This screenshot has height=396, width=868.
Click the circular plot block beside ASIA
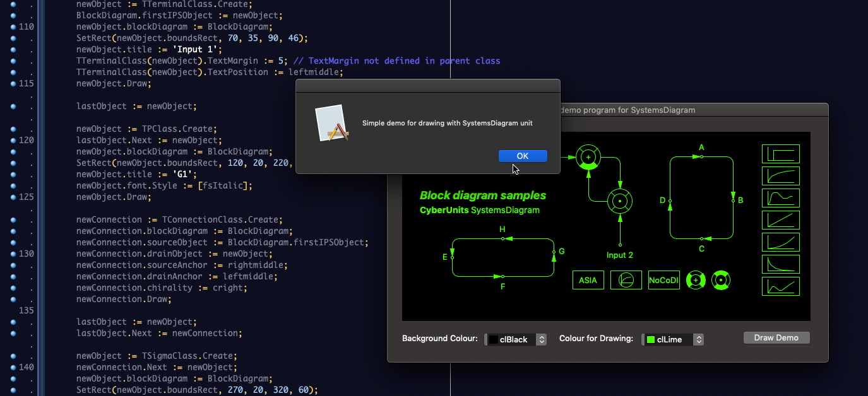(626, 280)
